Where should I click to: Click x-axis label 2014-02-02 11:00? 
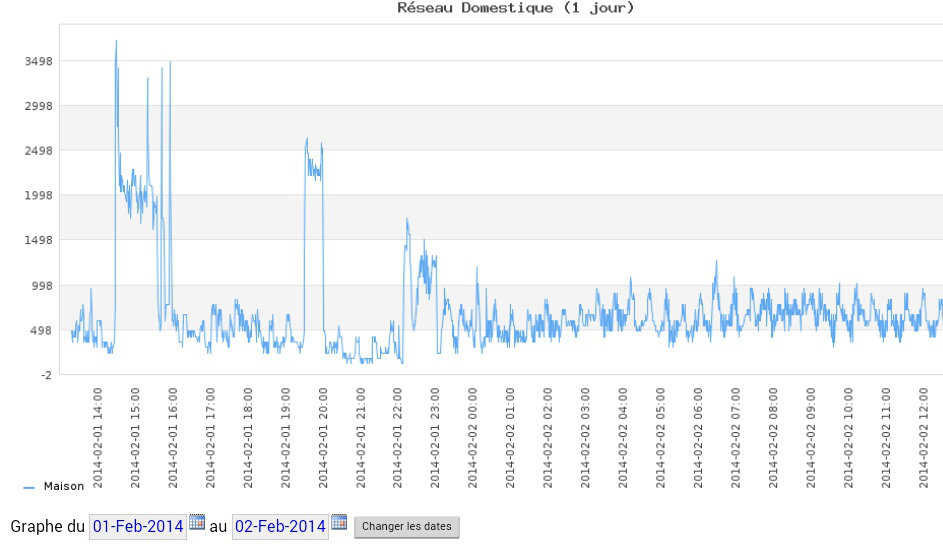coord(886,438)
